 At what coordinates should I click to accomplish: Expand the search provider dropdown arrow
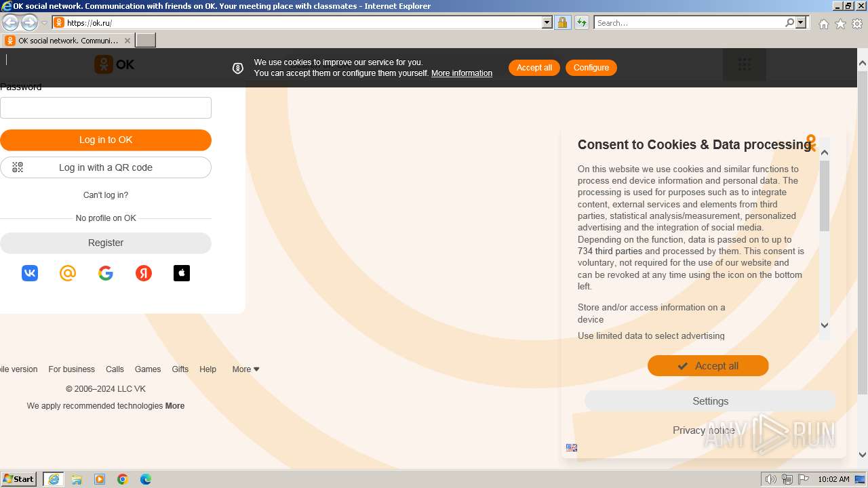tap(801, 22)
